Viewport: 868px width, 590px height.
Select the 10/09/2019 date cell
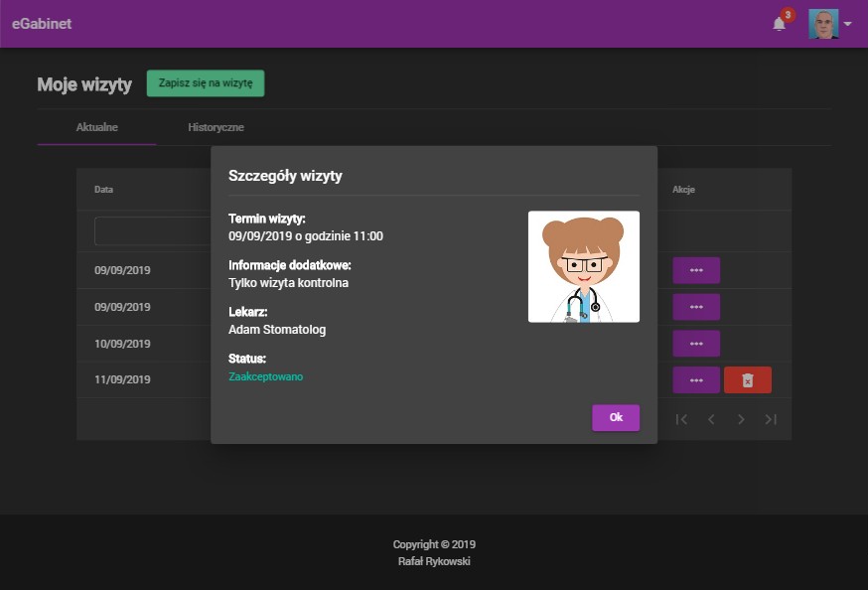[x=122, y=344]
